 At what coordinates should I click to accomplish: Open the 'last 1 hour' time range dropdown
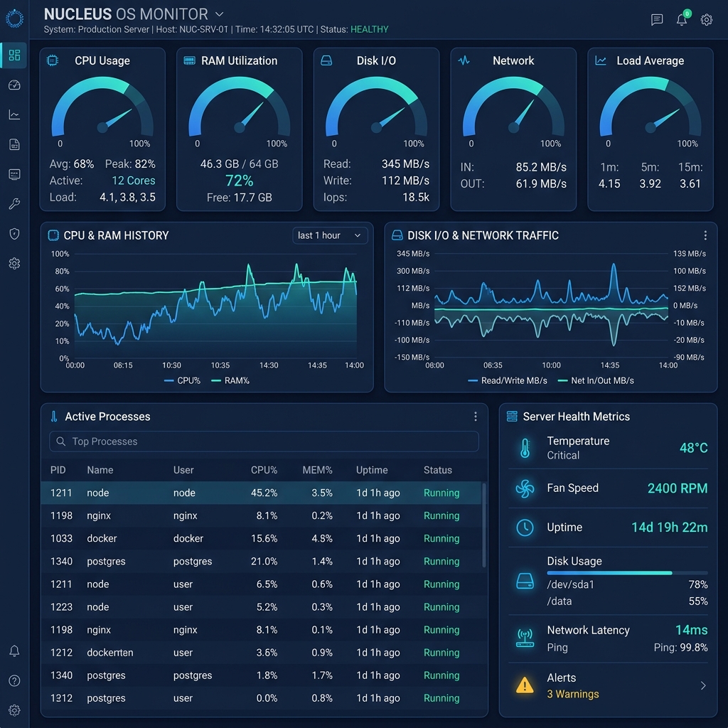click(330, 235)
